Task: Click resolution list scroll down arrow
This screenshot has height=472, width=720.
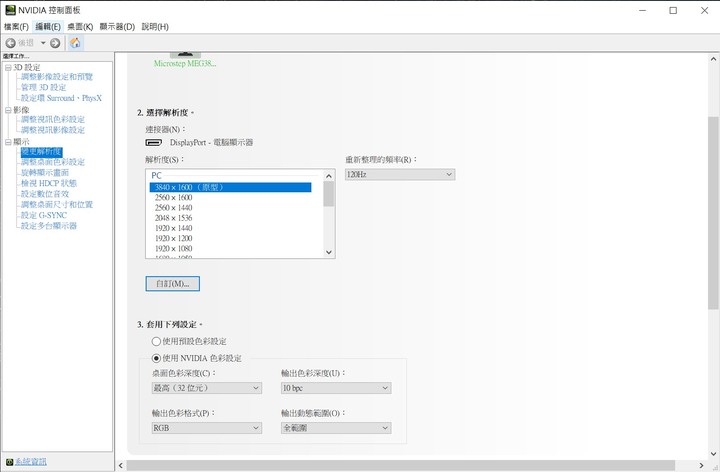Action: tap(328, 252)
